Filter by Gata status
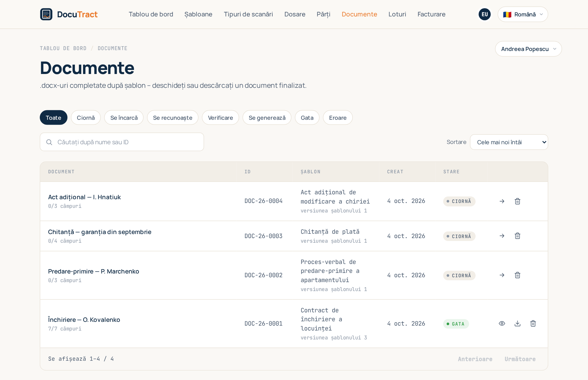This screenshot has height=380, width=588. [307, 118]
